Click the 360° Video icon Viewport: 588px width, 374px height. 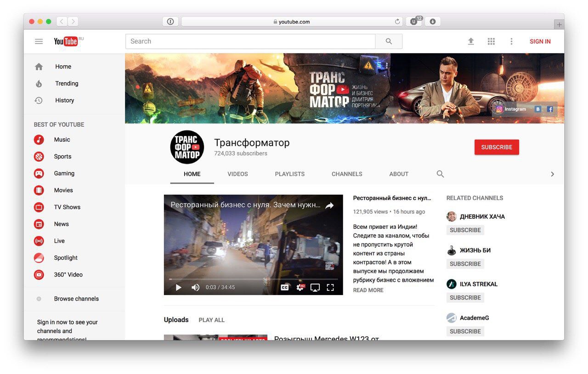coord(39,275)
